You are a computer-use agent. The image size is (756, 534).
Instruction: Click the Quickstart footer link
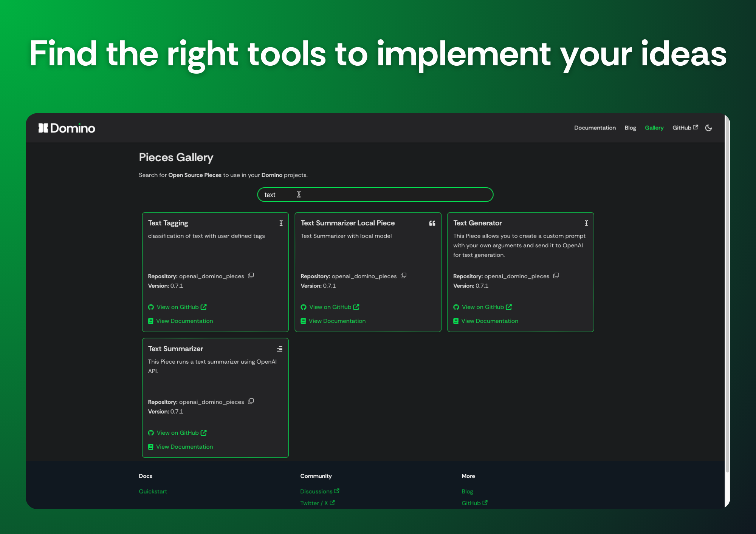click(153, 491)
